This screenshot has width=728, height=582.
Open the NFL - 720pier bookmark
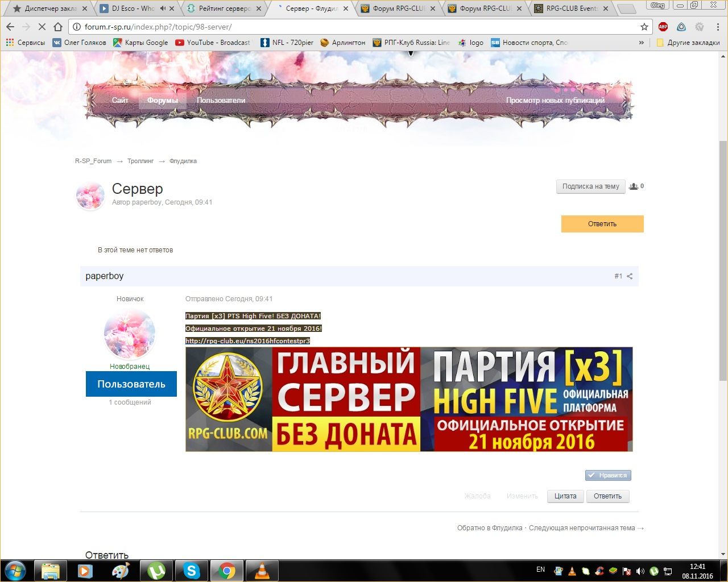(x=287, y=43)
